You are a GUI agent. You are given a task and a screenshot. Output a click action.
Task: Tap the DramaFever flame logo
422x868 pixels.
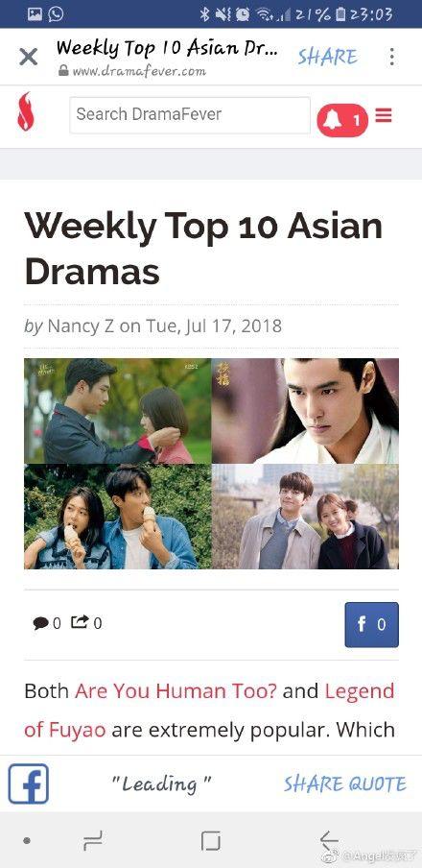tap(26, 111)
